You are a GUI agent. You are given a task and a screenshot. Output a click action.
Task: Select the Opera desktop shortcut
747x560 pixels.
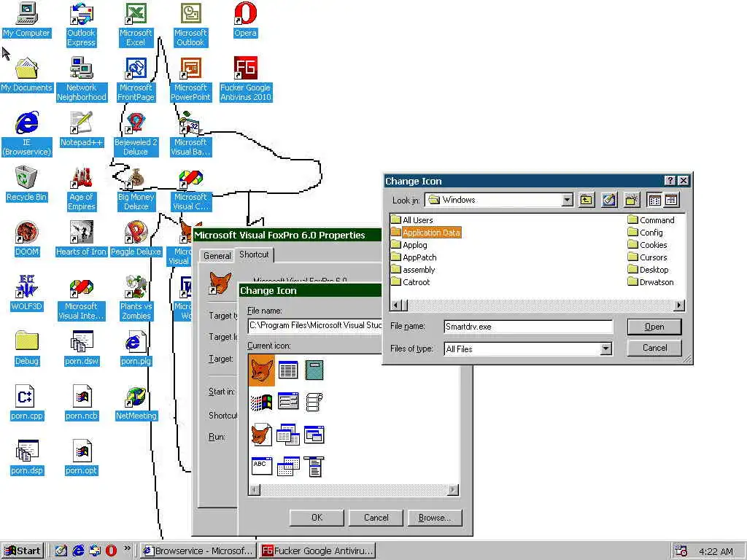[x=245, y=20]
